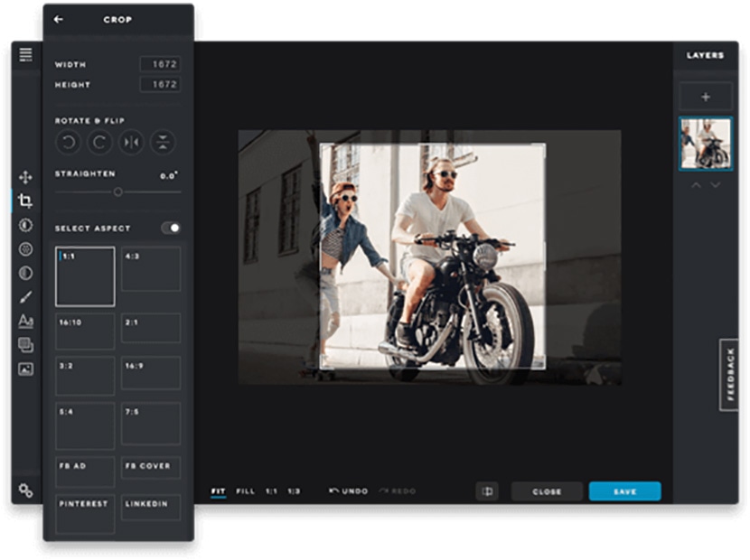Viewport: 750px width, 560px height.
Task: Select the Move tool in sidebar
Action: pos(25,178)
